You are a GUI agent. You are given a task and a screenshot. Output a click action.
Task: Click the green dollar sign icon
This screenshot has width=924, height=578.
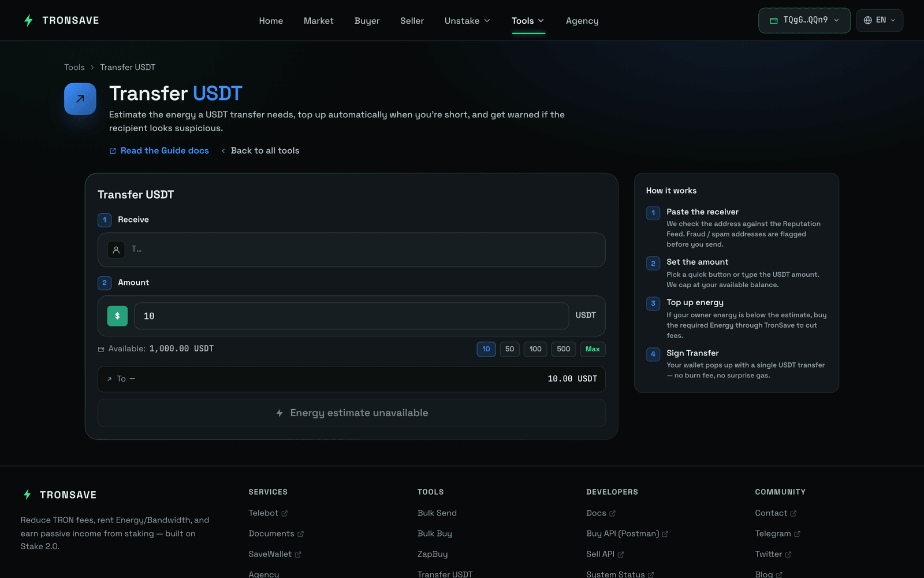point(117,316)
